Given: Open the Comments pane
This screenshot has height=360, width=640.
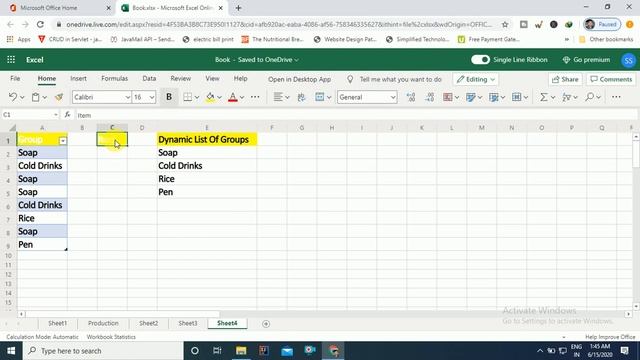Looking at the screenshot, I should click(x=611, y=80).
